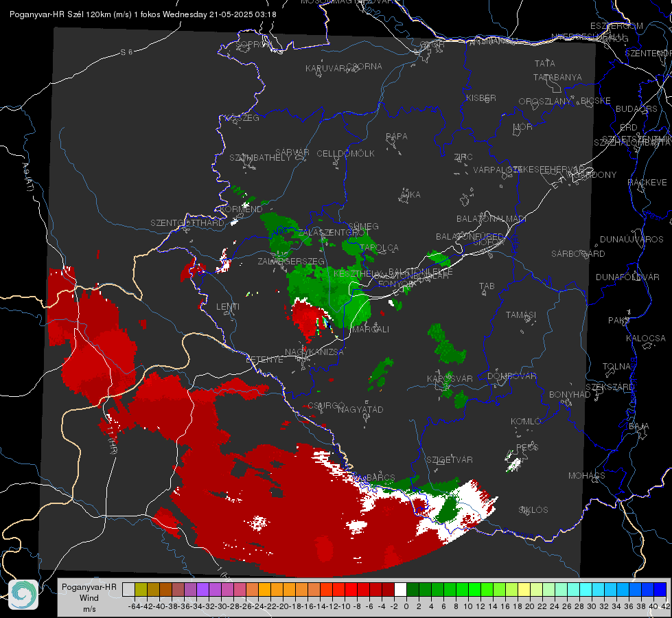672x618 pixels.
Task: Click the BALATONALMÁDI city label
Action: coord(491,219)
